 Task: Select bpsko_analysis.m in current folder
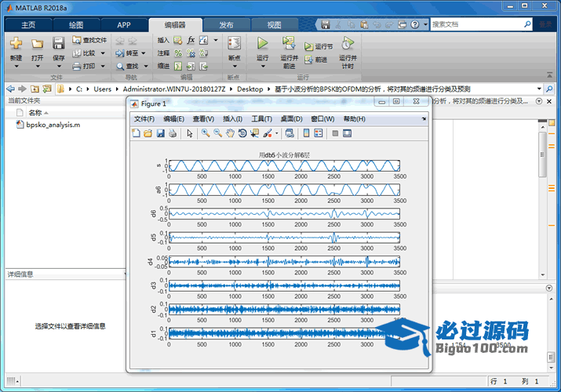[53, 125]
